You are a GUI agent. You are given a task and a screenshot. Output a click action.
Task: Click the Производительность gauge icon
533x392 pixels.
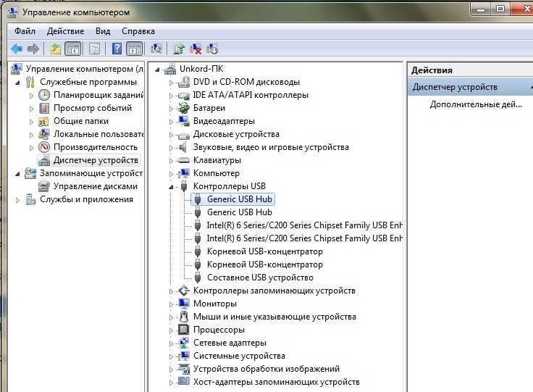(x=44, y=147)
